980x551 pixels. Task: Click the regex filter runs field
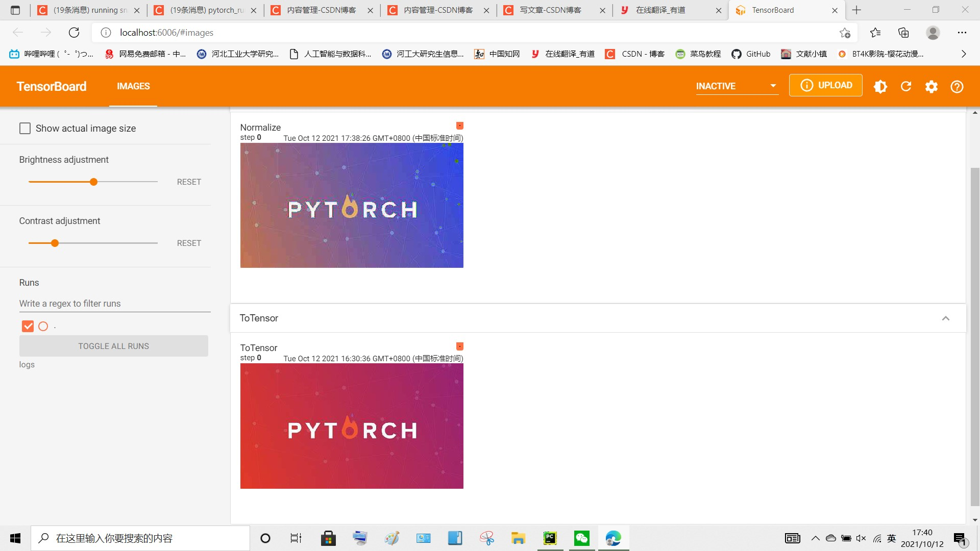(114, 304)
